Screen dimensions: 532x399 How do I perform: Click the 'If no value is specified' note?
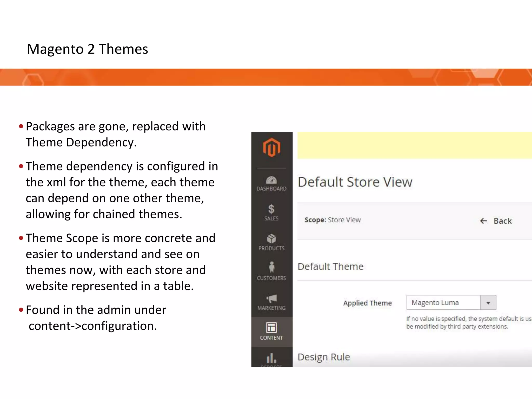pyautogui.click(x=469, y=323)
